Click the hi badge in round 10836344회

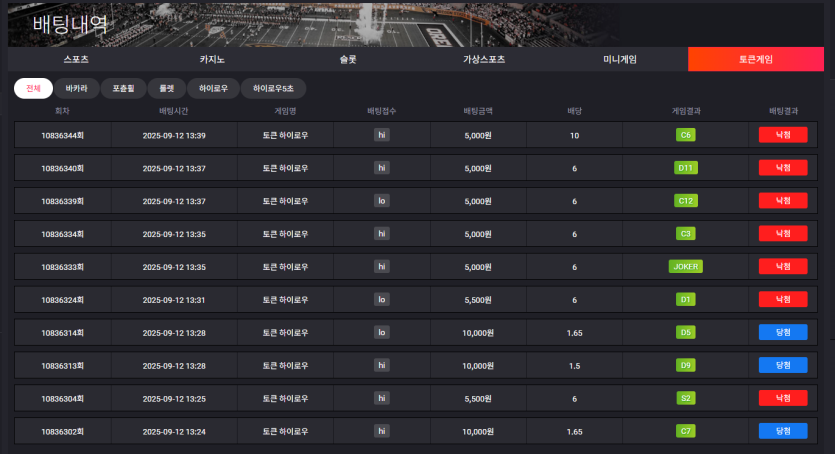pos(381,135)
